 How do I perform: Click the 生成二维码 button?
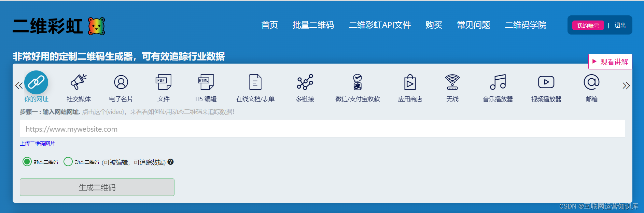pyautogui.click(x=97, y=187)
